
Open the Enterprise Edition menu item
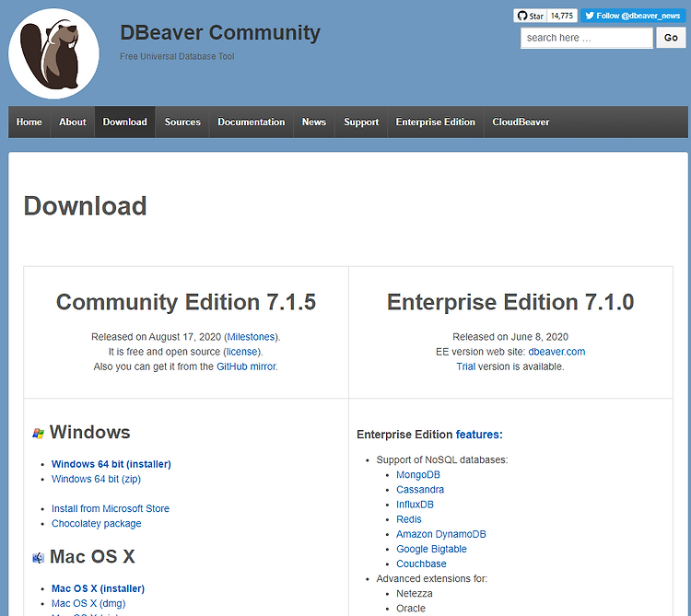click(x=436, y=122)
